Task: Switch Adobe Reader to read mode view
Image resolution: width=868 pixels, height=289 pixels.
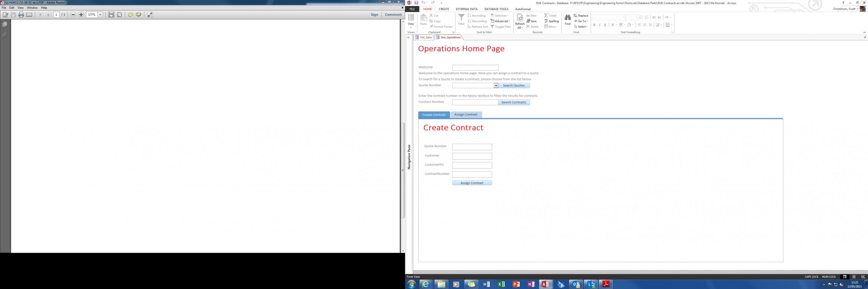Action: coord(150,15)
